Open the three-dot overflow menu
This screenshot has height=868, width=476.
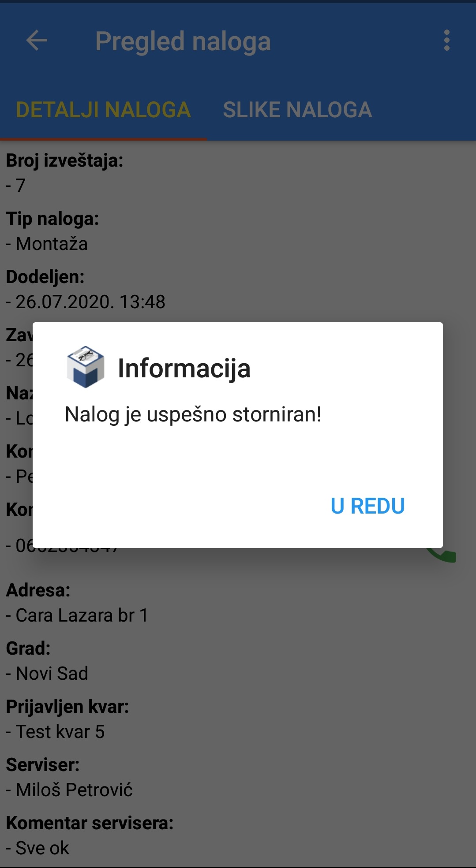[447, 41]
